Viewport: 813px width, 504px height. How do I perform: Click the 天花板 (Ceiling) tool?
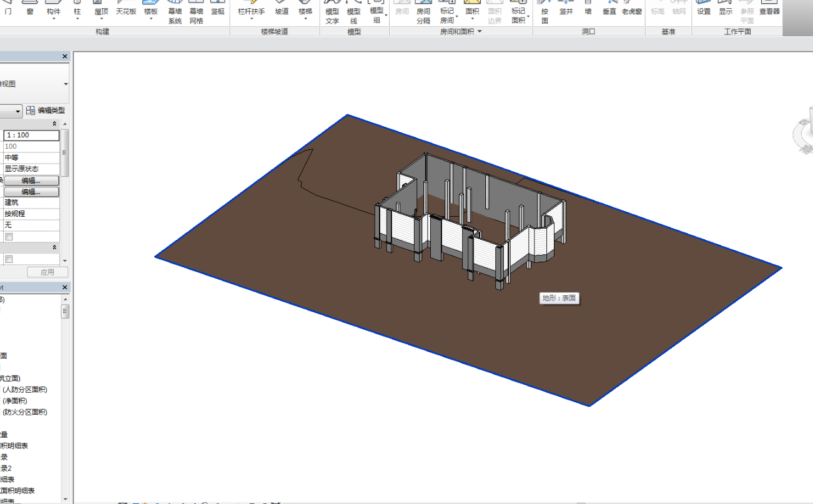pos(126,11)
